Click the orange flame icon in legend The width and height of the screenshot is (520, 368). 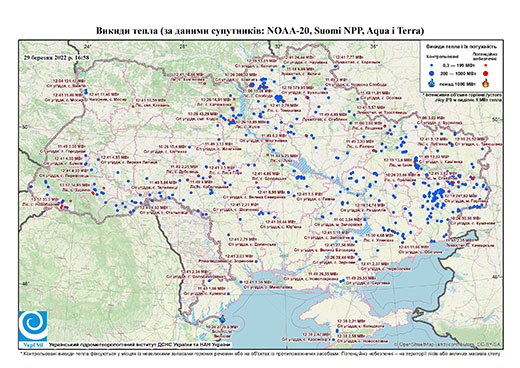pyautogui.click(x=486, y=83)
